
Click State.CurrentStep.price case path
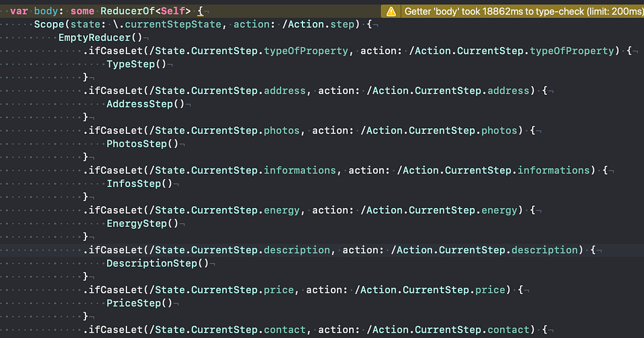[x=221, y=290]
